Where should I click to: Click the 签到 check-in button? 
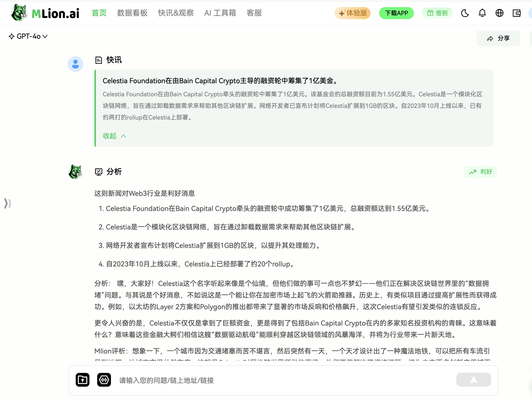tap(437, 13)
